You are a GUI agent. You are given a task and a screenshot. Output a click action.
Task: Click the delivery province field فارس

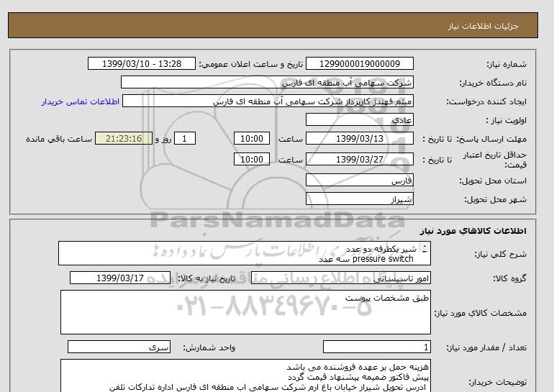point(359,180)
